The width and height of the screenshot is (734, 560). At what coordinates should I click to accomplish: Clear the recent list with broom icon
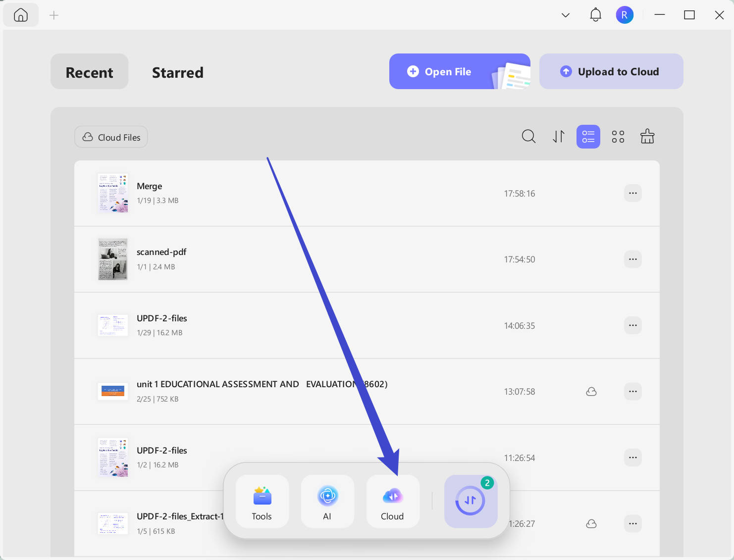pyautogui.click(x=647, y=136)
